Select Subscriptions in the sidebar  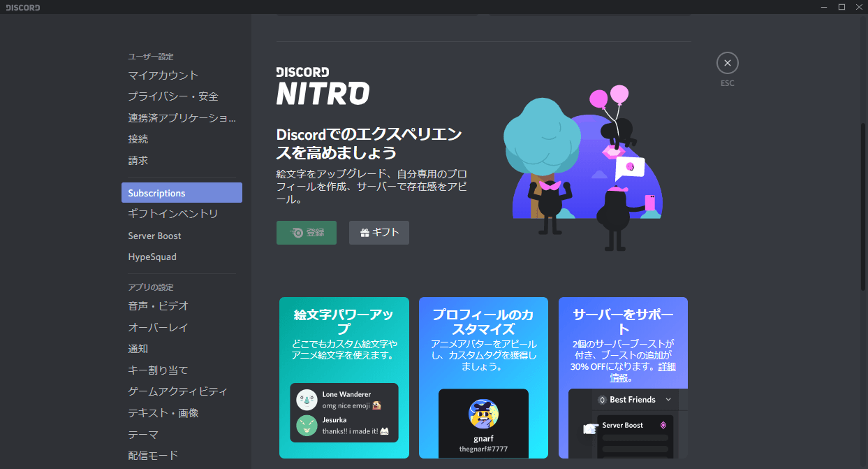pos(182,193)
